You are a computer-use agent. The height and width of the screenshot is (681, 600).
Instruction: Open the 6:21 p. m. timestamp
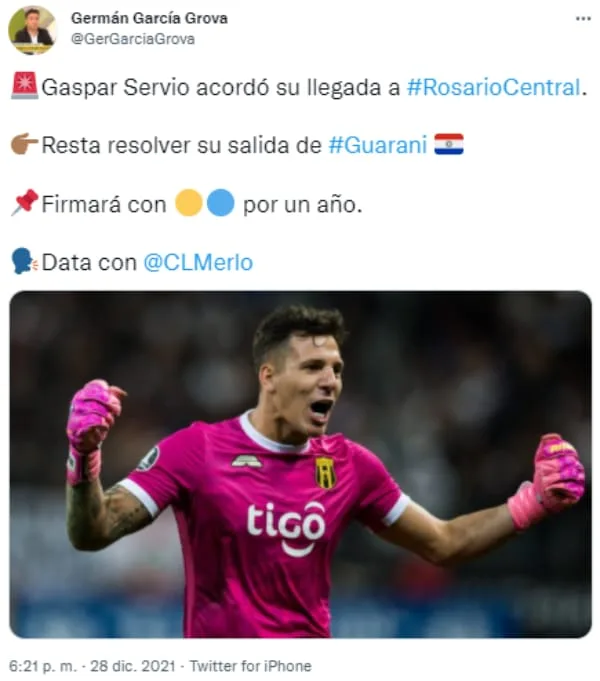[x=43, y=666]
